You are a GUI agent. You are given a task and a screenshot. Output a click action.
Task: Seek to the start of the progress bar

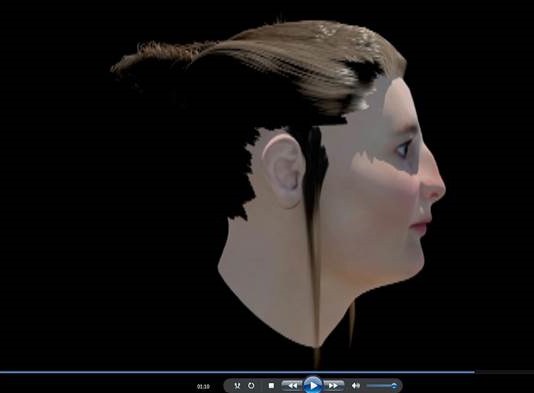point(1,372)
